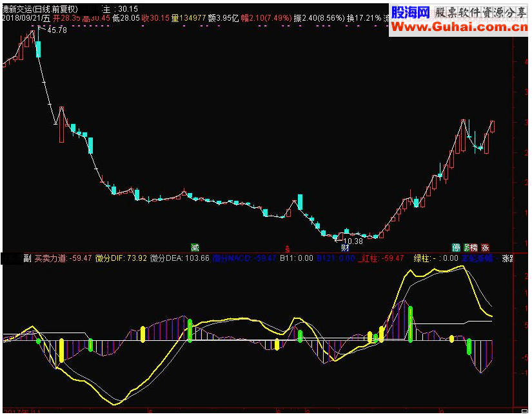Click the turnover amount 额3.95亿
Image resolution: width=532 pixels, height=419 pixels.
[x=223, y=18]
